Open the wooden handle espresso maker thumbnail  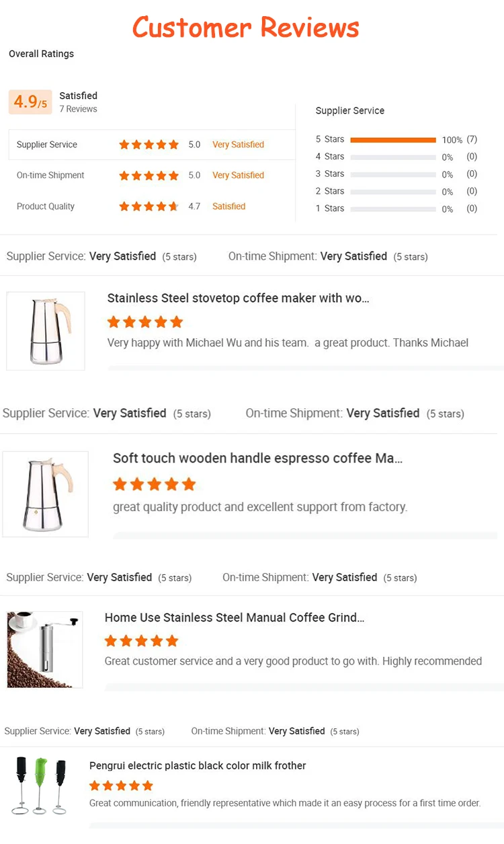(46, 494)
